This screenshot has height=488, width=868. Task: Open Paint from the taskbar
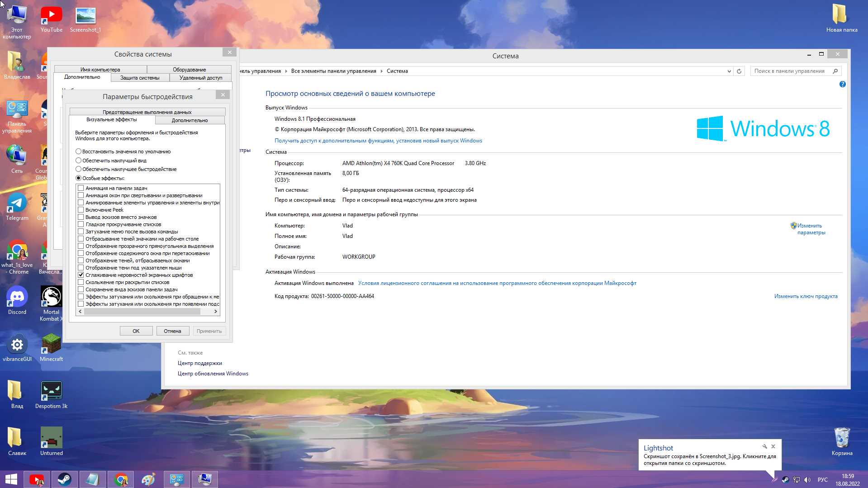coord(149,479)
